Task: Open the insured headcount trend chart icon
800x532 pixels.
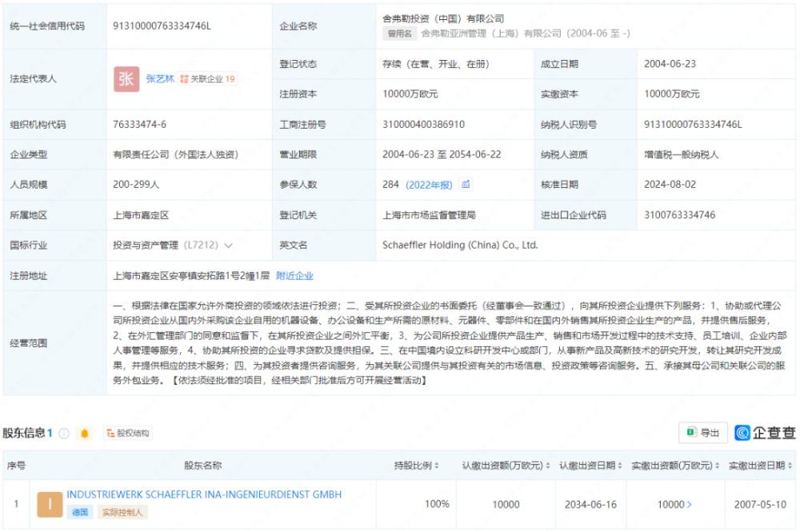Action: coord(466,185)
